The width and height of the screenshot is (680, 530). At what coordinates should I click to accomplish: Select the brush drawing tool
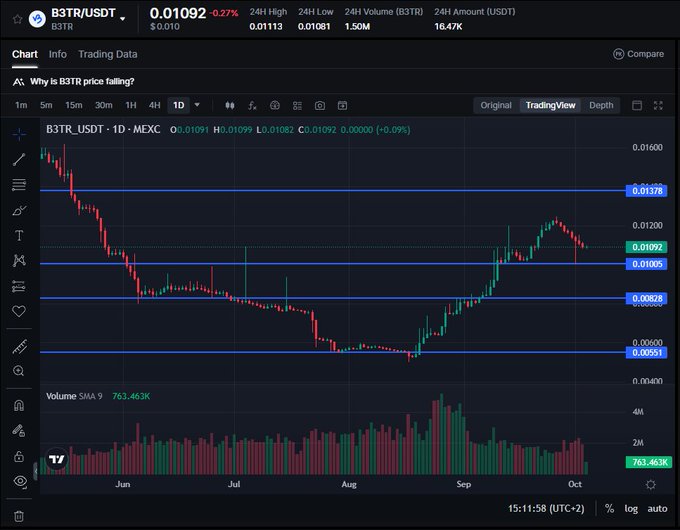coord(19,210)
